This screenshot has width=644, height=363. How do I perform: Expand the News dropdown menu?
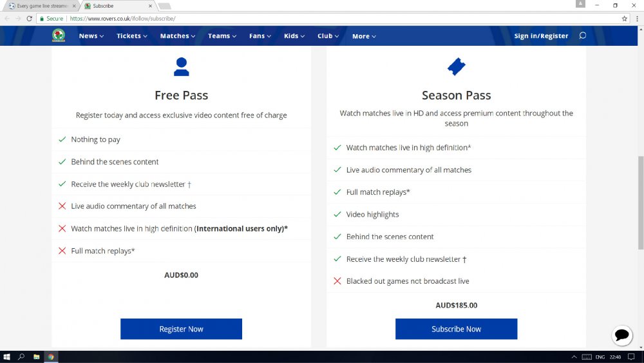tap(91, 36)
